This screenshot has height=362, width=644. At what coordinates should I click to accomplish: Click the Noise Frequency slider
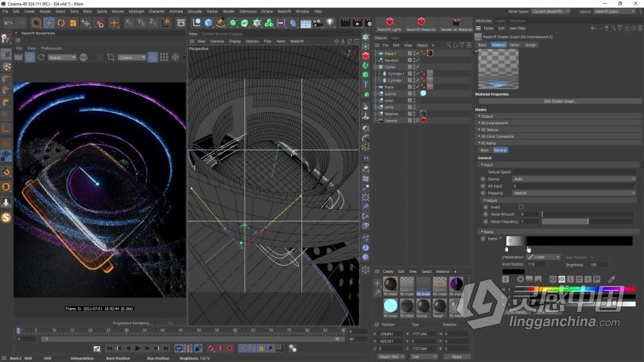click(588, 221)
